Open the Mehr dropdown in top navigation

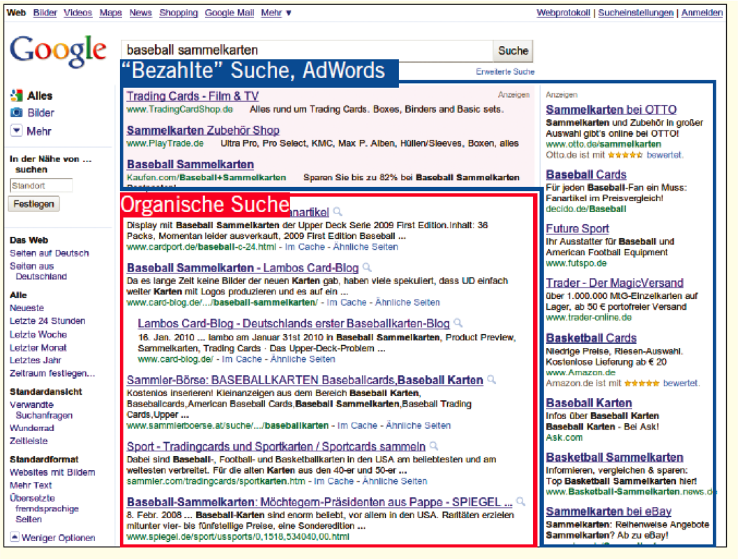coord(276,13)
